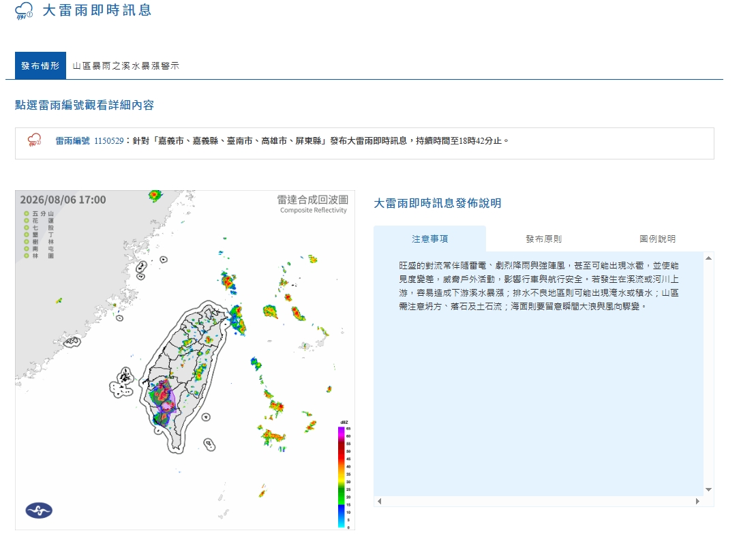Click the 雷達合成回波圖 map title
The height and width of the screenshot is (535, 756).
(x=312, y=200)
